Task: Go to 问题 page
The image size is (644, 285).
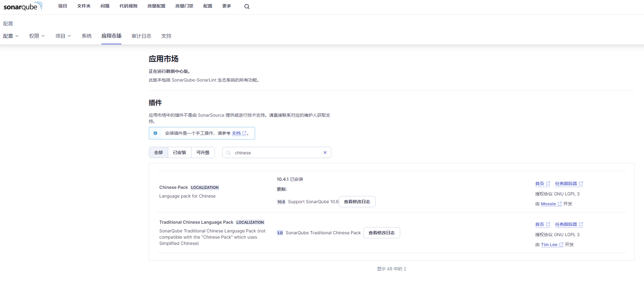Action: click(x=105, y=6)
